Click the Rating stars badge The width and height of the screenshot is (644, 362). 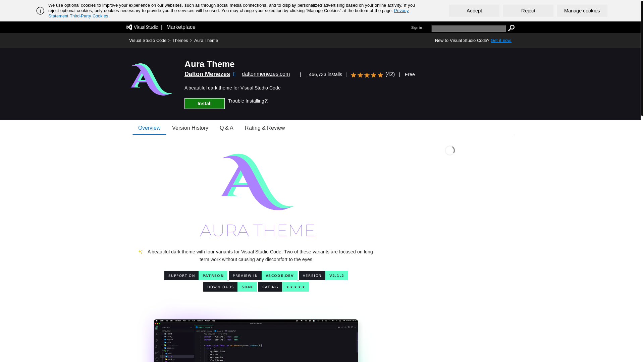click(283, 287)
